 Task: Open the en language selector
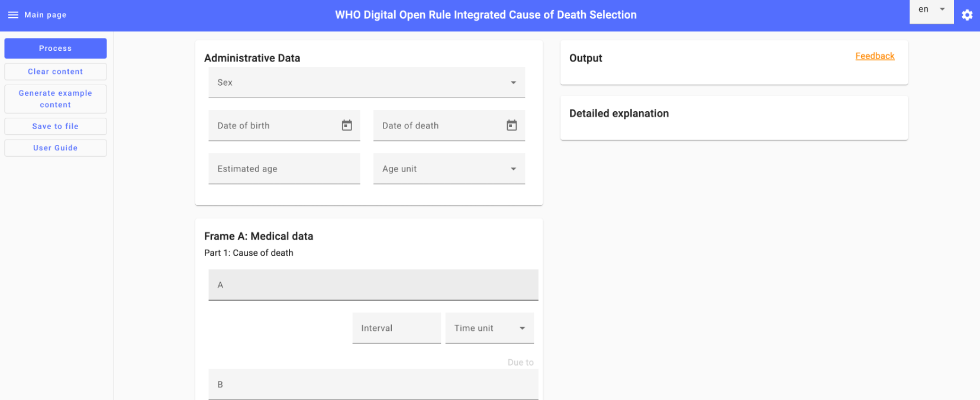[931, 10]
